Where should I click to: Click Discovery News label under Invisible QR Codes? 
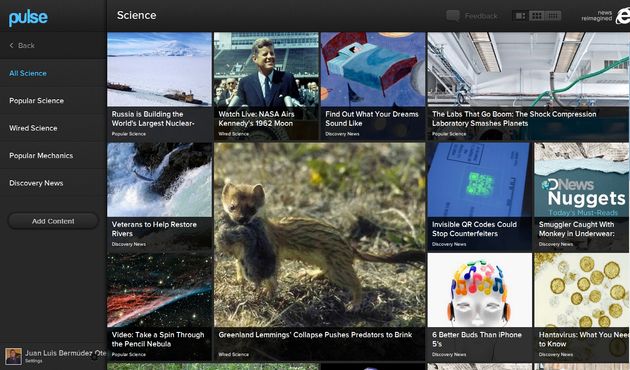449,244
